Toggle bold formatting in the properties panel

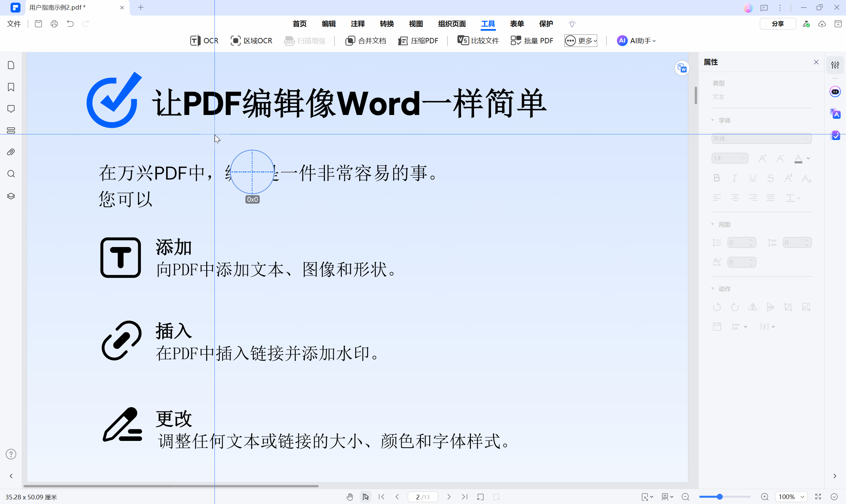(717, 178)
